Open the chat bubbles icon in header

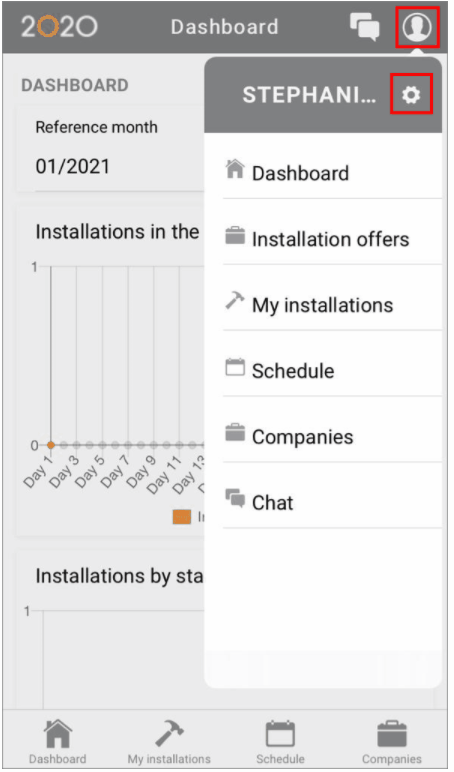(x=365, y=27)
